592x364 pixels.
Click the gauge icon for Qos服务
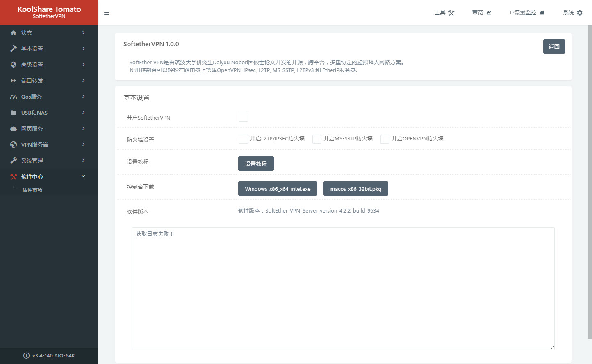(x=14, y=97)
